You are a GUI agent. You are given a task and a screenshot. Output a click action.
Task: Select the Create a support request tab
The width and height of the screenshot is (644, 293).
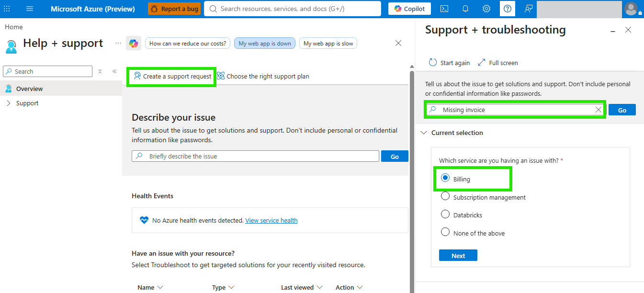[172, 76]
